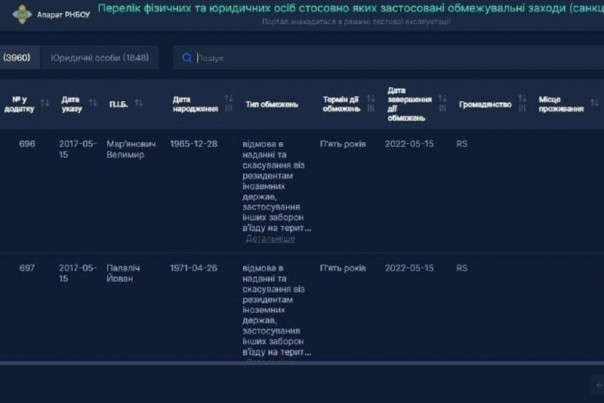Switch to Юридичні особи (1848) tab
Image resolution: width=604 pixels, height=403 pixels.
click(x=99, y=58)
